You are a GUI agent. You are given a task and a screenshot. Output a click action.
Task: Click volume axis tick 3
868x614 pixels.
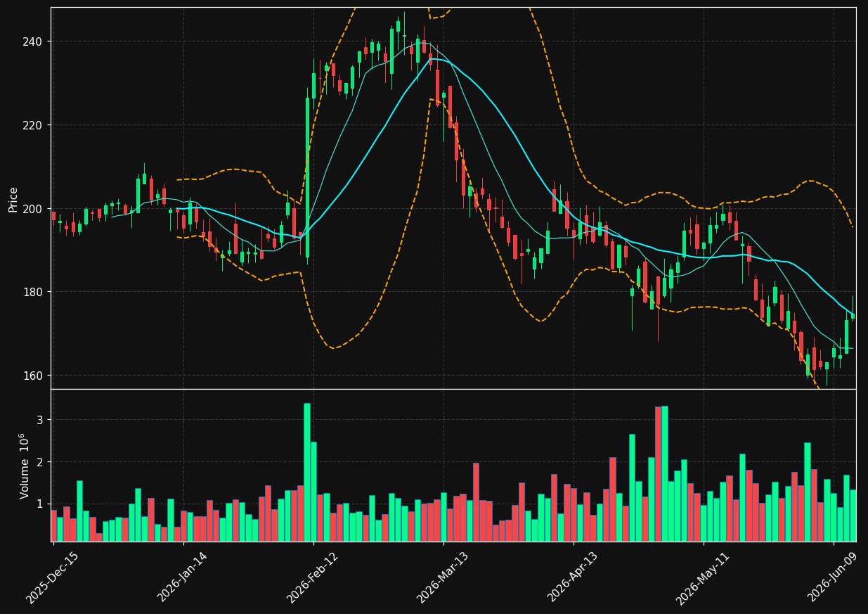point(39,420)
